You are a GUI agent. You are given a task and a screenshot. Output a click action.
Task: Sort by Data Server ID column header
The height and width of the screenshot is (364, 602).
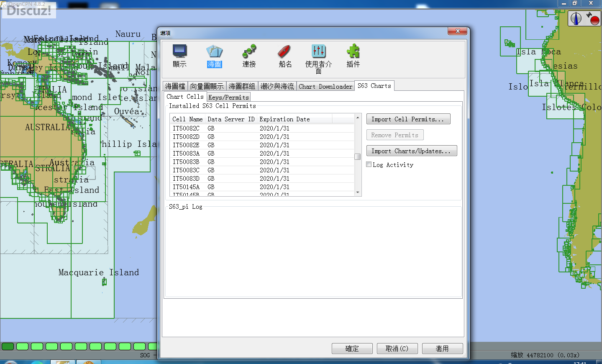point(231,119)
